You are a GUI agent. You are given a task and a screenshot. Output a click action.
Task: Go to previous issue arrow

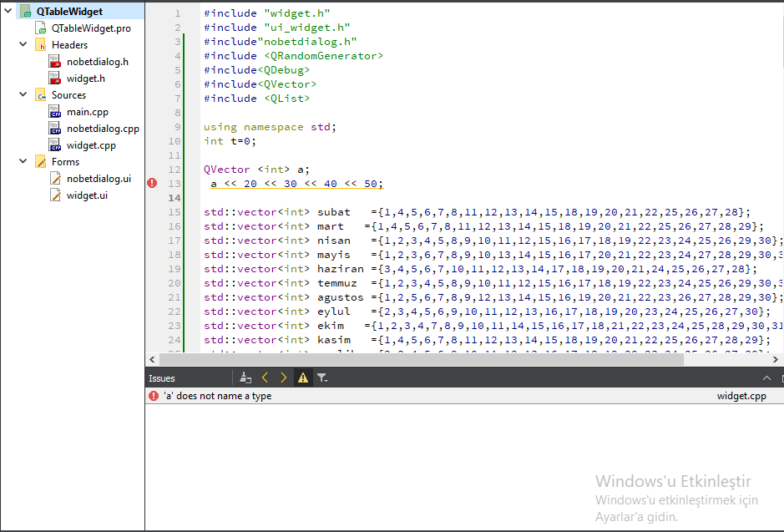tap(266, 377)
